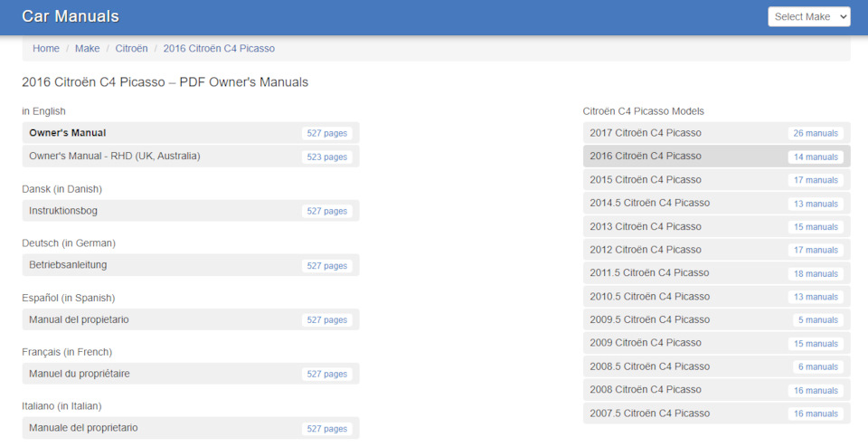The image size is (868, 447).
Task: Click 16 manuals badge for 2008 model
Action: (816, 391)
